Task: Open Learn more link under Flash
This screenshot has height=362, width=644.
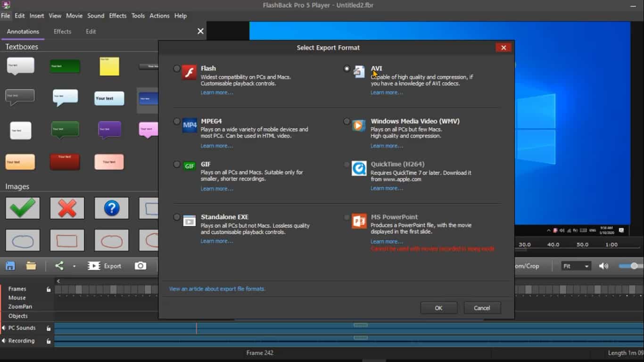Action: [217, 92]
